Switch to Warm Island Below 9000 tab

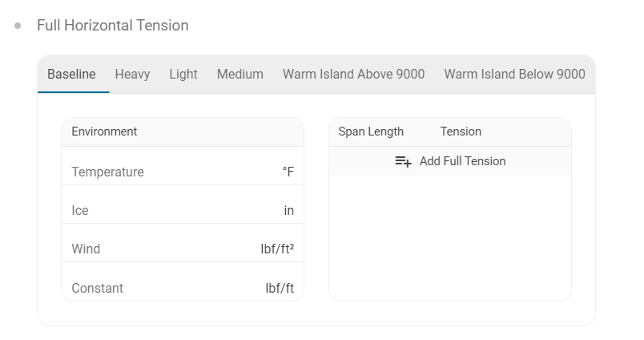coord(514,75)
